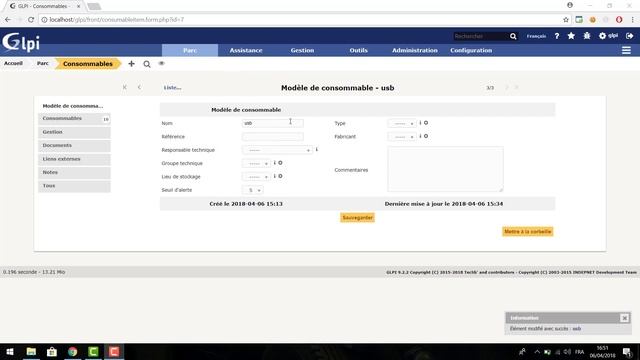Add a new consumable with the plus icon
This screenshot has width=640, height=360.
[x=131, y=64]
